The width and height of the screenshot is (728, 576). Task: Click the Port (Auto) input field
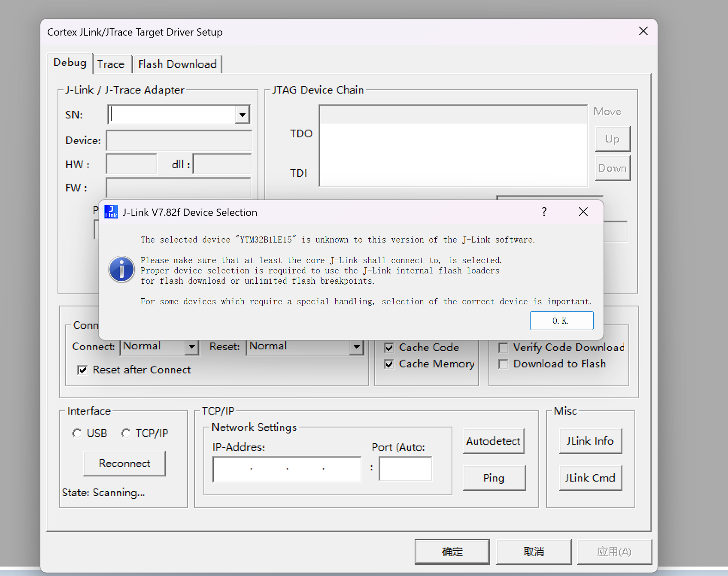pos(406,469)
